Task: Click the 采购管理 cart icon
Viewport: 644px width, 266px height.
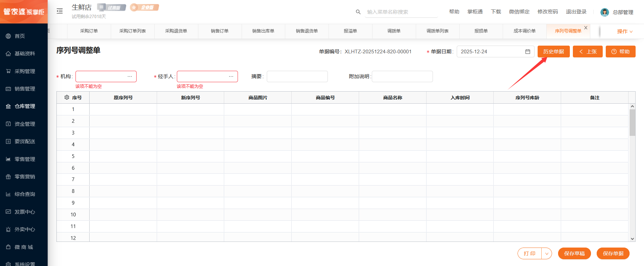Action: [8, 71]
